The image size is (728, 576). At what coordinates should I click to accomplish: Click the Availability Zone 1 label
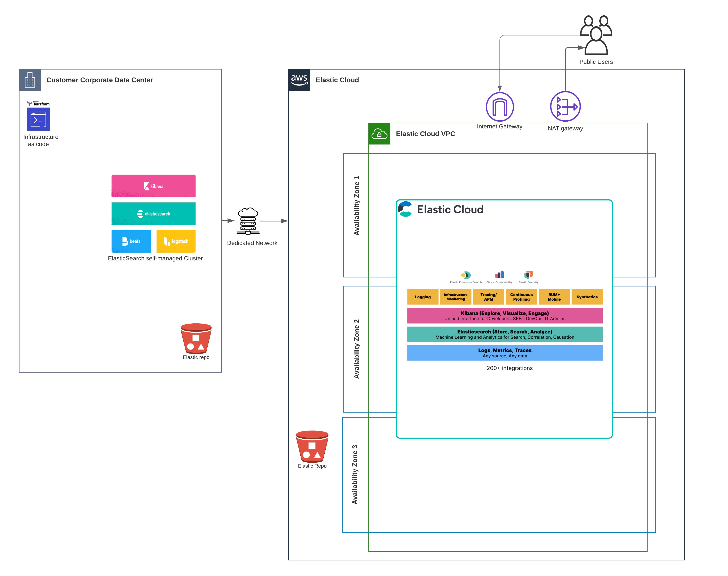click(356, 205)
